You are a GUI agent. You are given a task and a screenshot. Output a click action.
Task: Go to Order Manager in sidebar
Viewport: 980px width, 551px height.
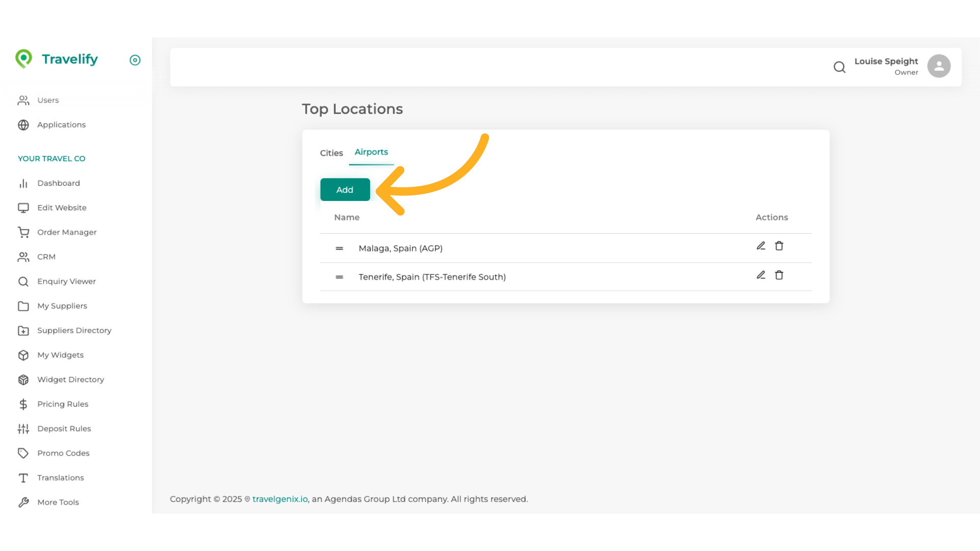coord(66,232)
